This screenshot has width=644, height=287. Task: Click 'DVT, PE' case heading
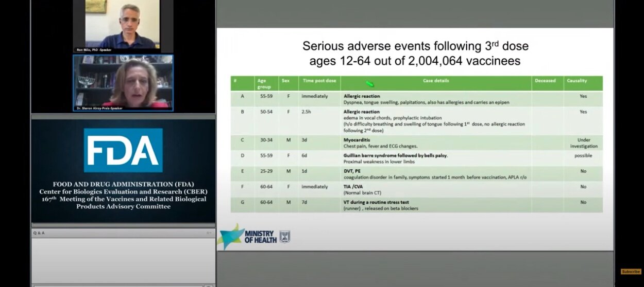[353, 171]
